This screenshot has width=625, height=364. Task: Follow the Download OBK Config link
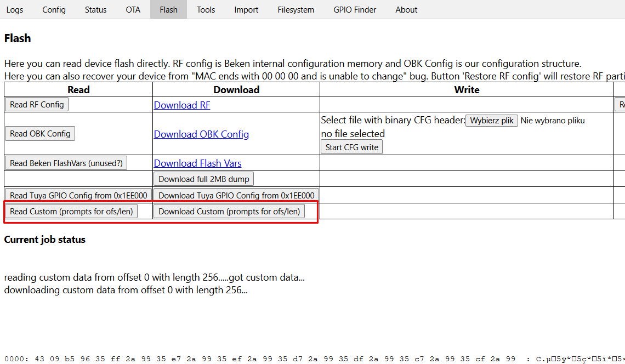click(x=201, y=134)
